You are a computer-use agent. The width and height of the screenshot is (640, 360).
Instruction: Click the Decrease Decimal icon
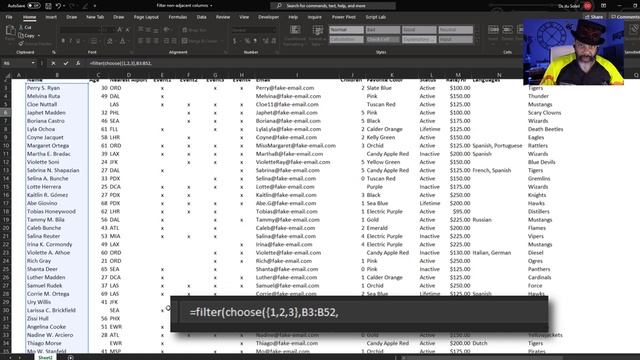click(x=274, y=41)
